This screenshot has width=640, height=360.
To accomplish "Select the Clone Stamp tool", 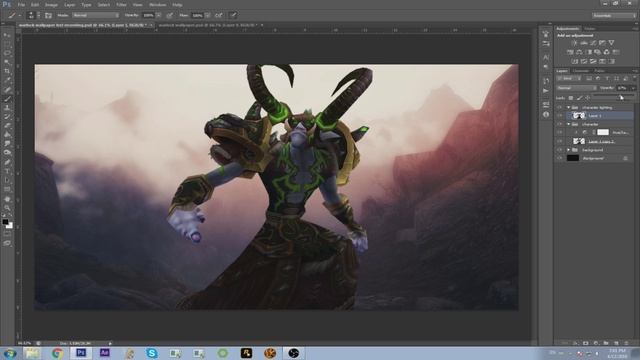I will [x=7, y=108].
